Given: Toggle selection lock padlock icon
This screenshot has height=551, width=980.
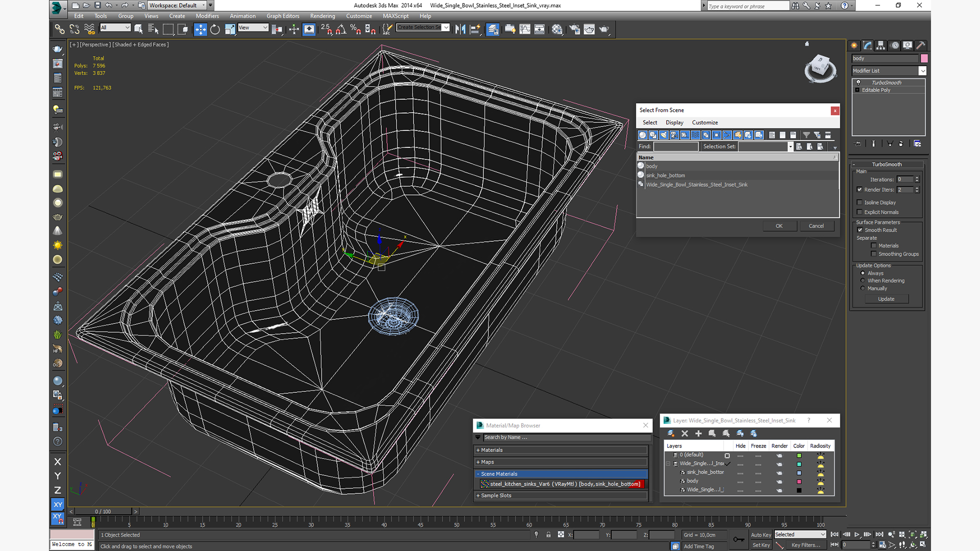Looking at the screenshot, I should click(x=548, y=535).
